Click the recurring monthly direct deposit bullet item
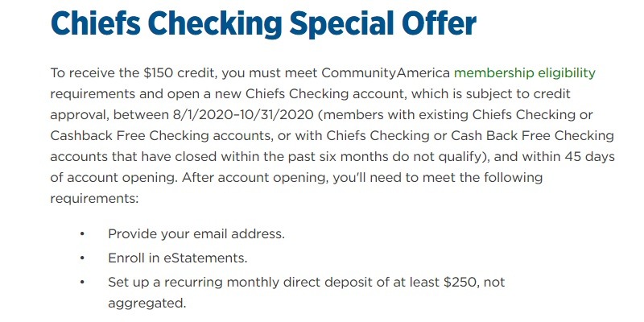Screen dimensions: 644x322 tap(306, 293)
